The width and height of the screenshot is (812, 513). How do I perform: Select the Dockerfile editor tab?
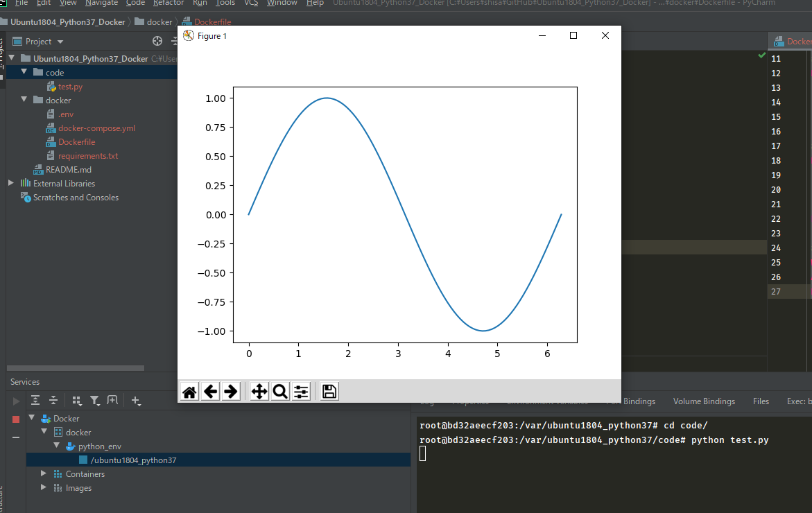(x=793, y=42)
